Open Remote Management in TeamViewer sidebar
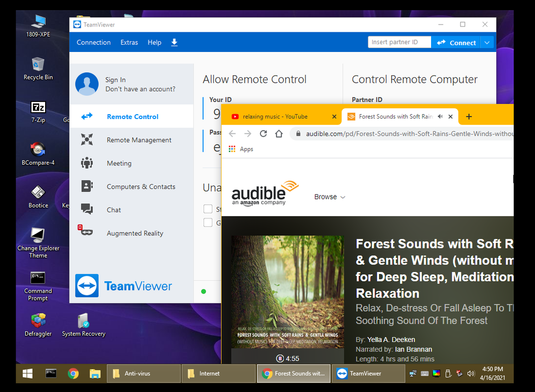Screen dimensions: 535x392 click(131, 140)
